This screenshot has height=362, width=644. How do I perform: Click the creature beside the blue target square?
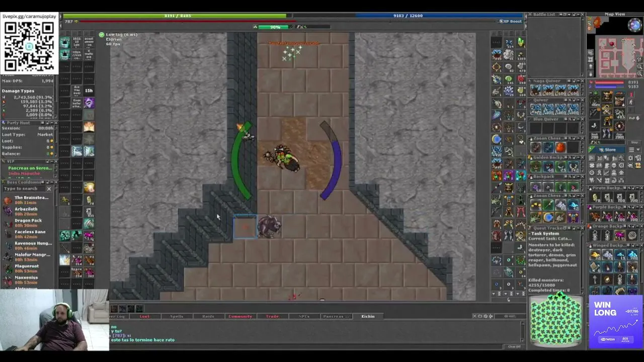(270, 227)
